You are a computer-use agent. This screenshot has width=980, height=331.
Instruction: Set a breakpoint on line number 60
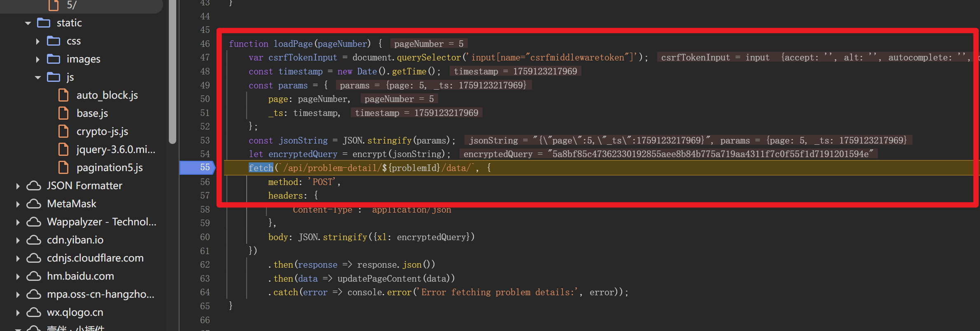tap(205, 237)
